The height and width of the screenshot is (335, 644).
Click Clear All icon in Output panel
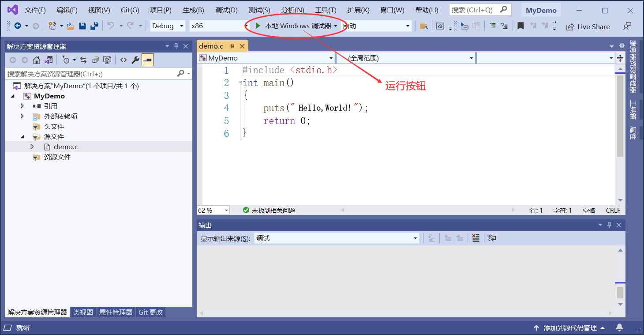476,238
